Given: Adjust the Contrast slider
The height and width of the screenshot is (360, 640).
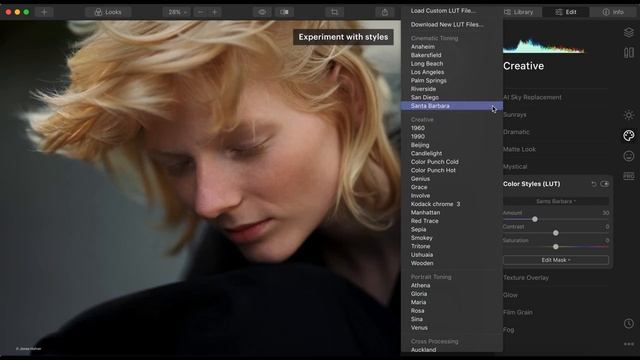Looking at the screenshot, I should click(x=556, y=233).
